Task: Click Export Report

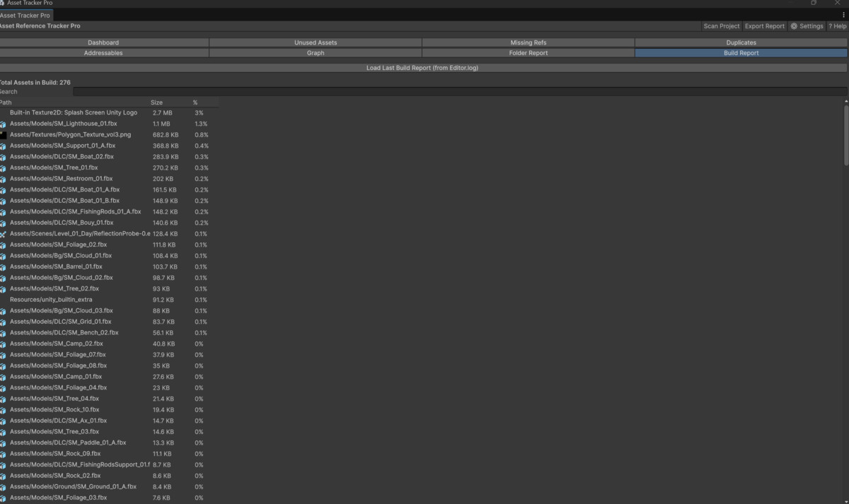Action: click(x=764, y=25)
